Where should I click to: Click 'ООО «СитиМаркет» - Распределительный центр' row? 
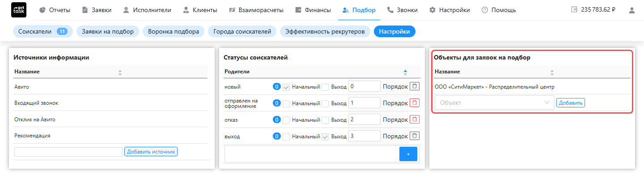[x=532, y=87]
